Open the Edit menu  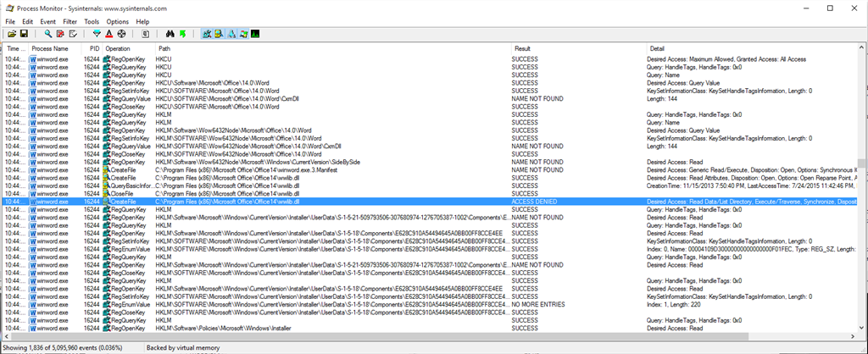point(28,21)
